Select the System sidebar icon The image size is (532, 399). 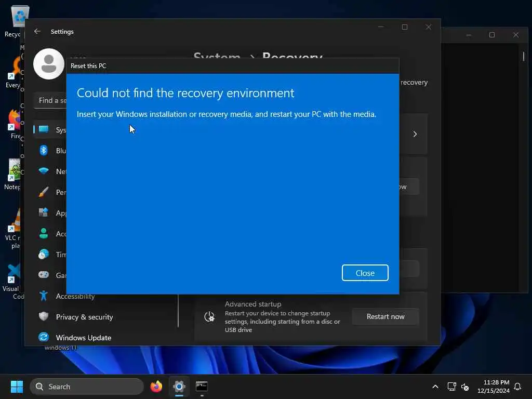tap(44, 129)
